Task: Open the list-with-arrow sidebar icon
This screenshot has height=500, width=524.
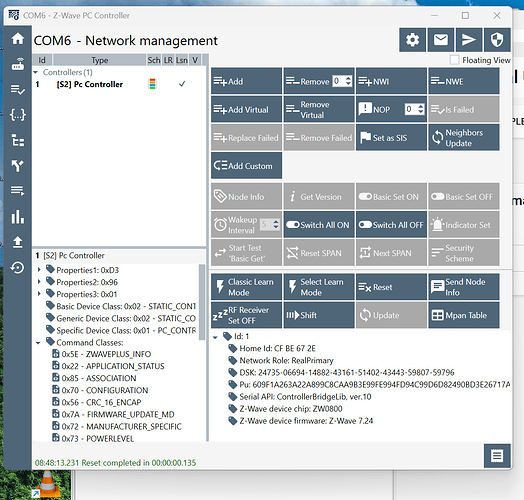Action: [x=18, y=191]
